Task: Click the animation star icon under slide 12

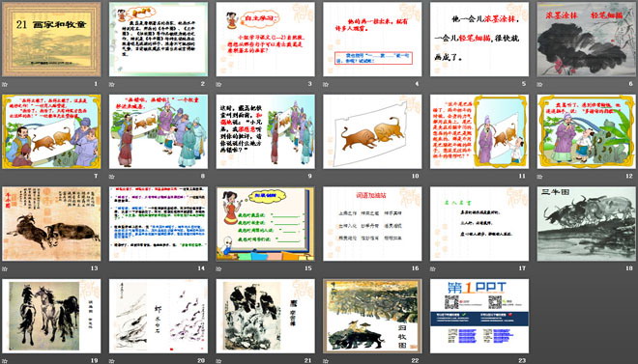Action: point(539,177)
